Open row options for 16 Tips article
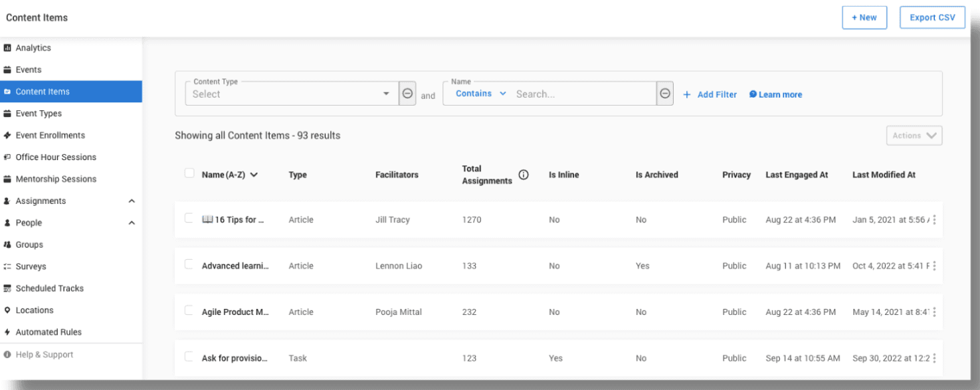The width and height of the screenshot is (980, 390). [934, 220]
